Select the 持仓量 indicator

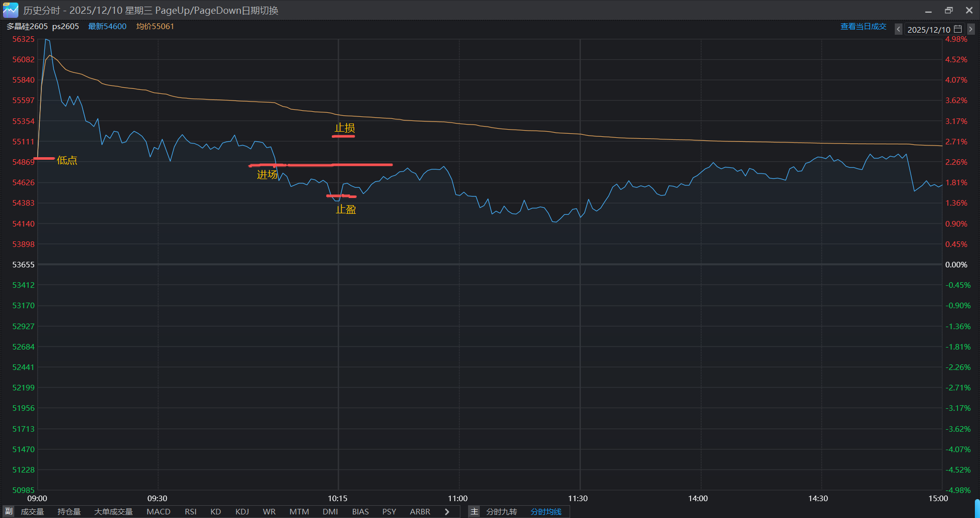point(69,511)
